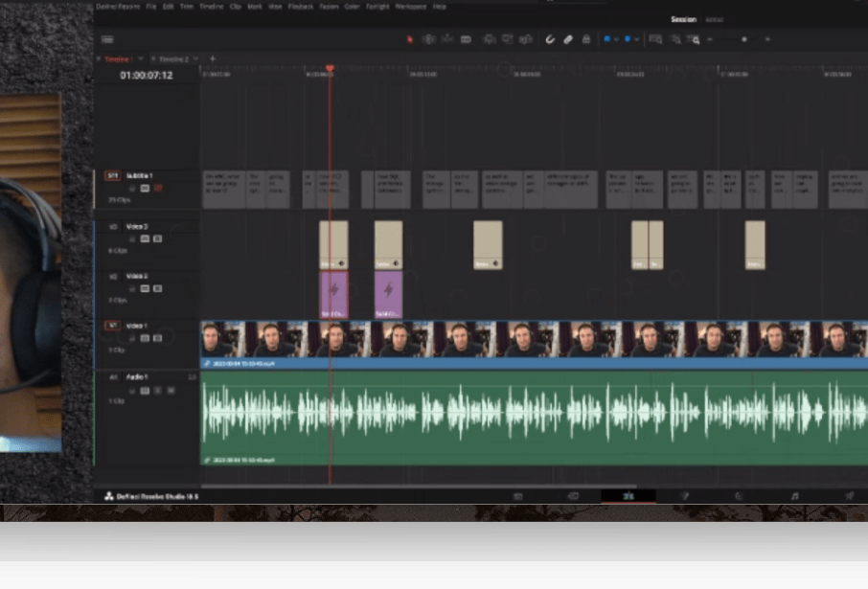Switch to the Cut page icon
The image size is (868, 589).
coord(574,496)
